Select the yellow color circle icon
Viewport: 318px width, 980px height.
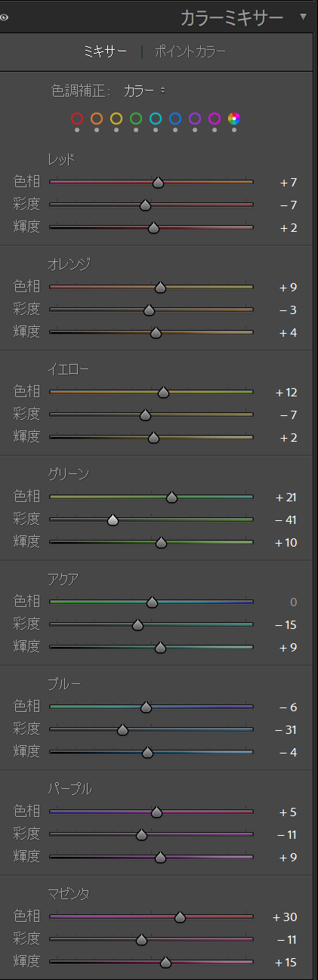(116, 119)
